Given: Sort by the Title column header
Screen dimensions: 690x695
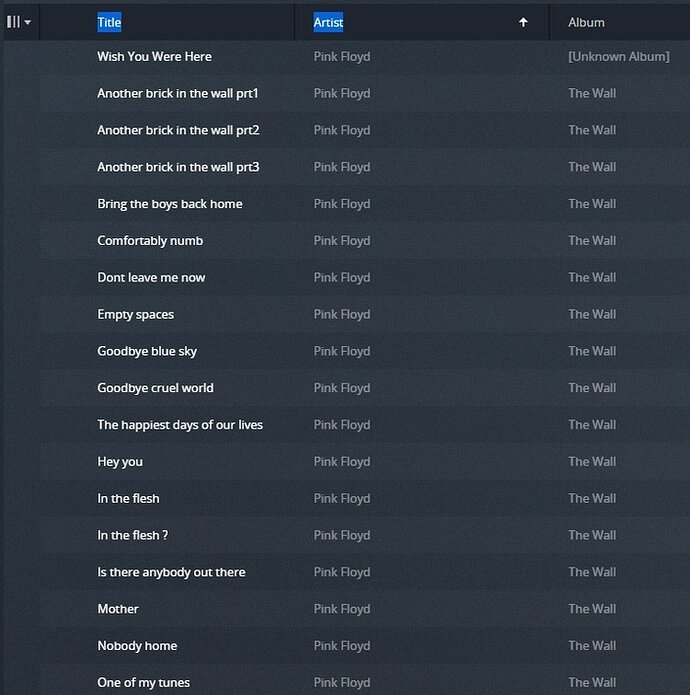Looking at the screenshot, I should click(x=109, y=22).
